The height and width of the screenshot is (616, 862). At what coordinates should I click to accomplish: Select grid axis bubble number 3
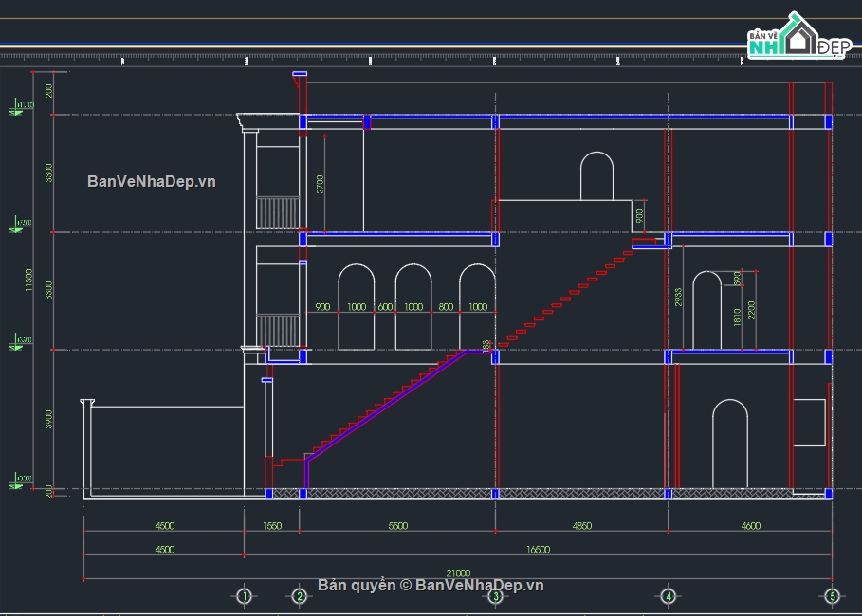pos(494,596)
